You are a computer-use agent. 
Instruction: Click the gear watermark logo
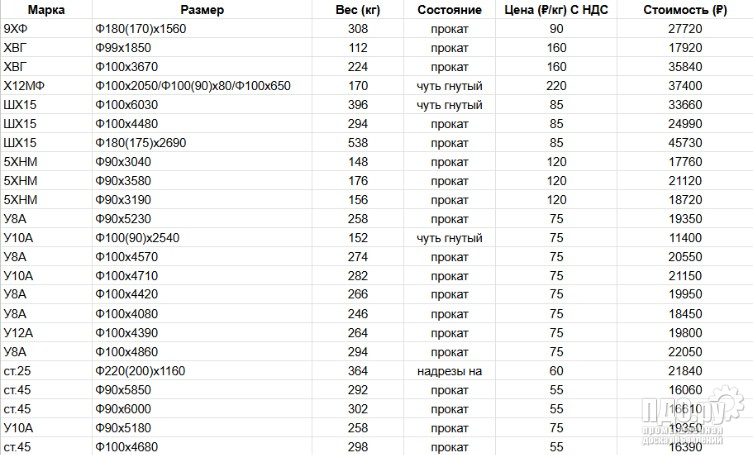(x=734, y=411)
